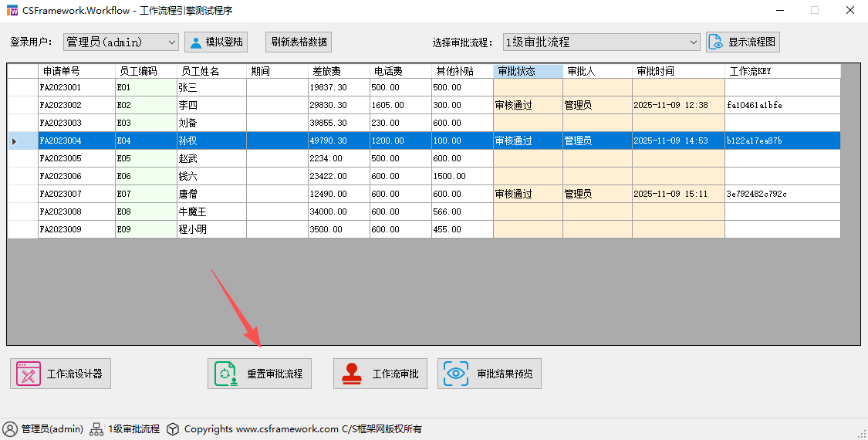Click the green reset document icon
Screen dimensions: 868x440
click(x=226, y=374)
